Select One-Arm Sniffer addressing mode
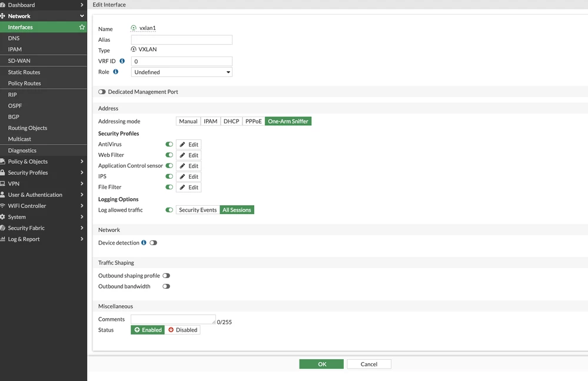588x381 pixels. 288,121
